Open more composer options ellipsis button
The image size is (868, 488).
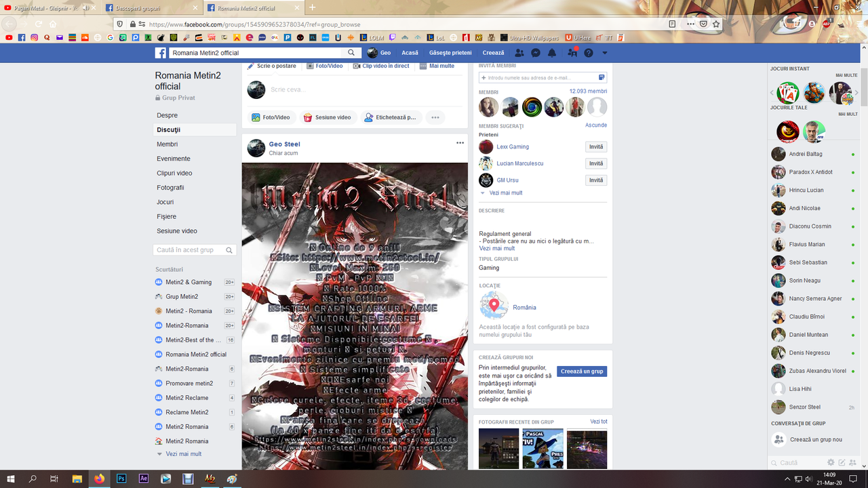(x=435, y=117)
